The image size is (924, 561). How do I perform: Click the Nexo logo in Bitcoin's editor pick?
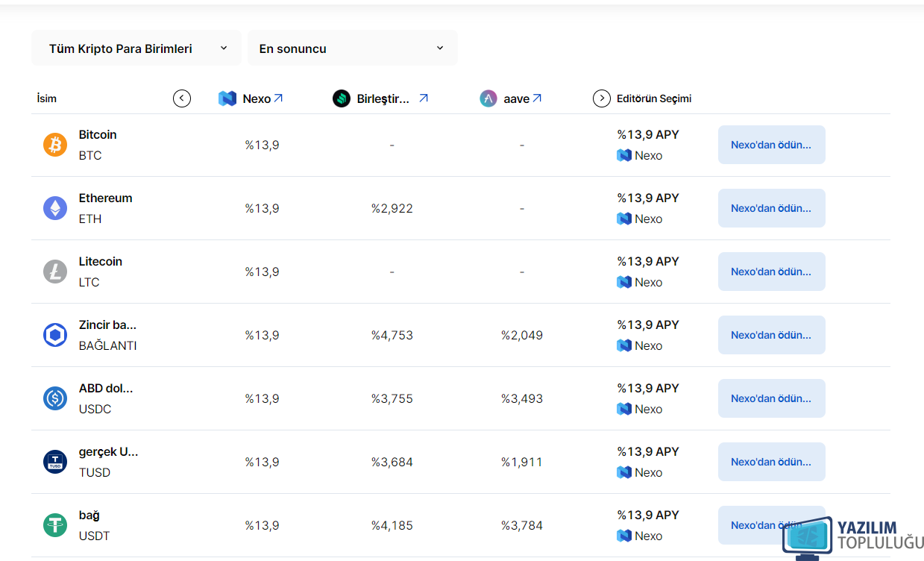[x=624, y=155]
